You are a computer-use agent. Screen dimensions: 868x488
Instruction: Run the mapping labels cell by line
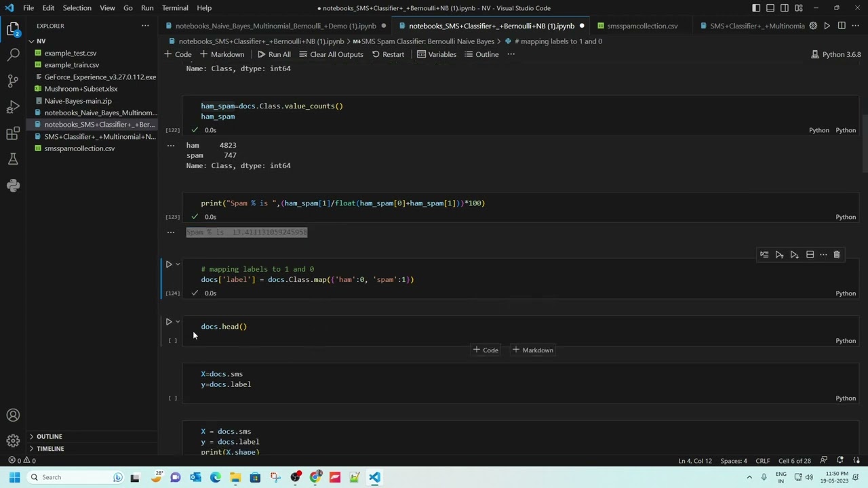coord(764,255)
